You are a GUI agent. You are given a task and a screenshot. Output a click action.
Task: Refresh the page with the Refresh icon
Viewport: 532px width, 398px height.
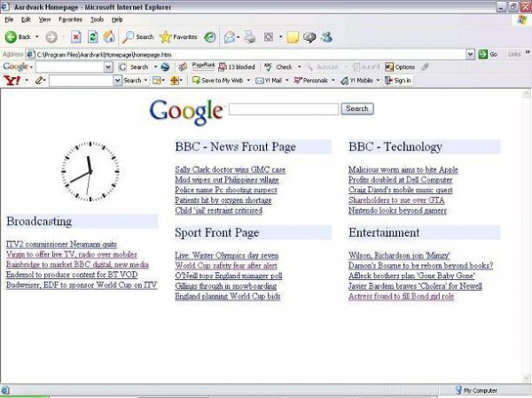(x=92, y=37)
